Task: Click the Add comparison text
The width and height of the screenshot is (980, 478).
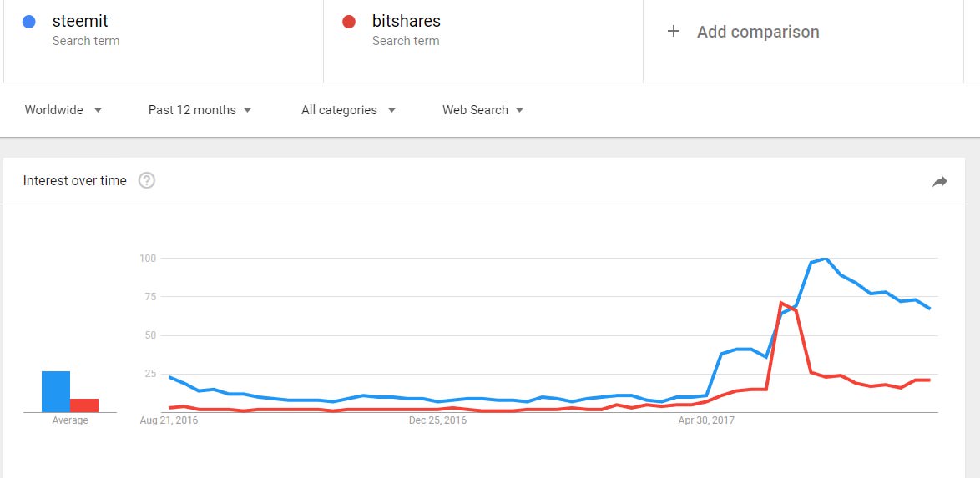Action: pos(758,32)
